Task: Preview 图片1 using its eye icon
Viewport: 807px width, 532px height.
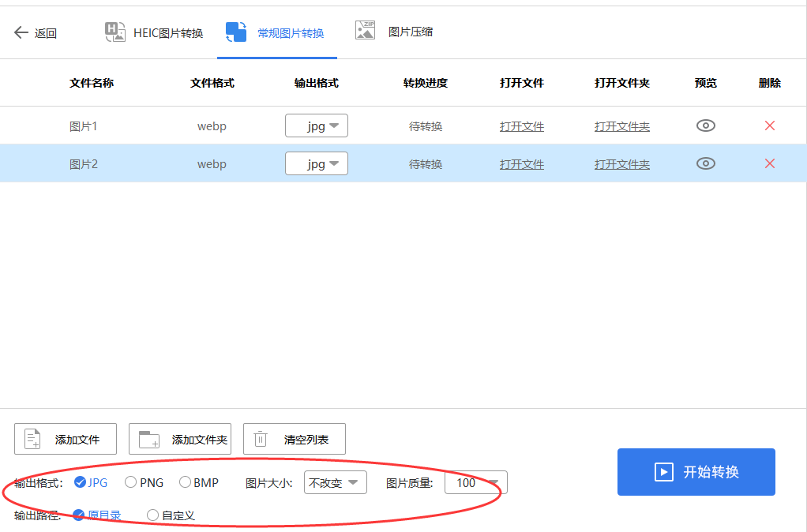Action: click(x=705, y=125)
